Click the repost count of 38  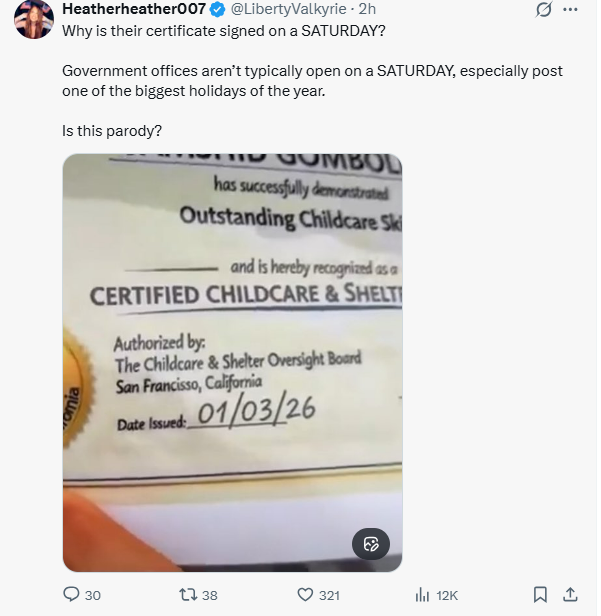[209, 595]
